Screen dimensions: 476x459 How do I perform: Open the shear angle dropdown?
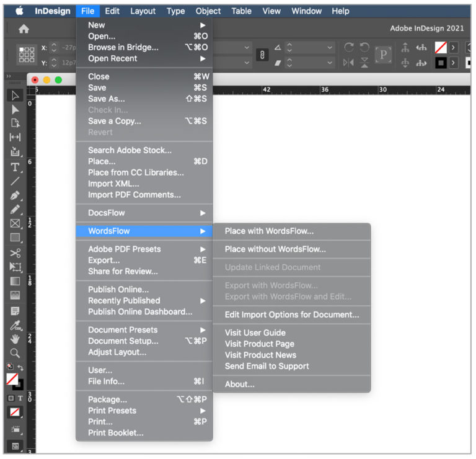(x=330, y=63)
